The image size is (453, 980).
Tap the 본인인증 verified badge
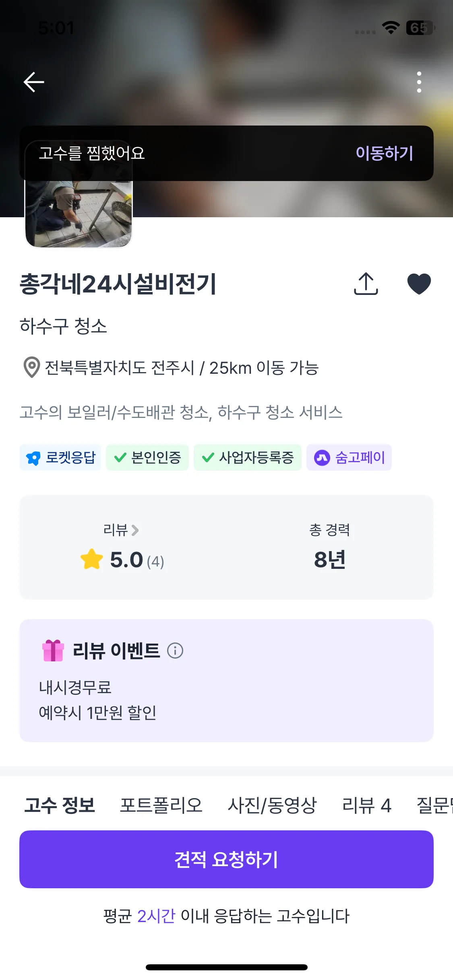(x=147, y=457)
